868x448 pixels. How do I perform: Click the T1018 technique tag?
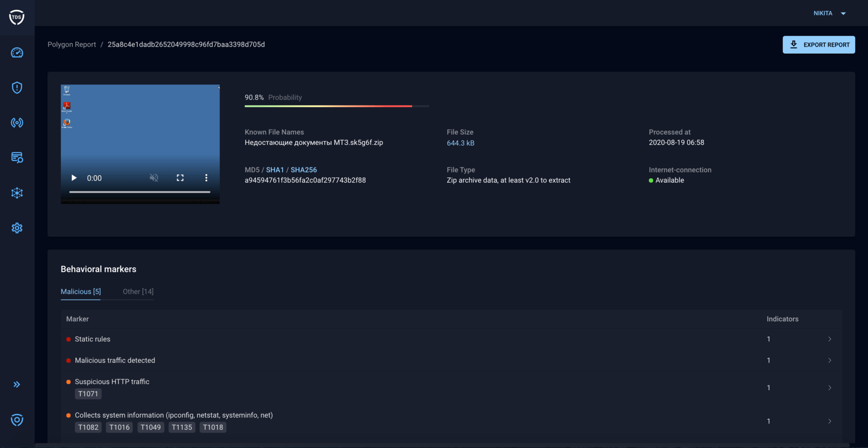pos(213,427)
